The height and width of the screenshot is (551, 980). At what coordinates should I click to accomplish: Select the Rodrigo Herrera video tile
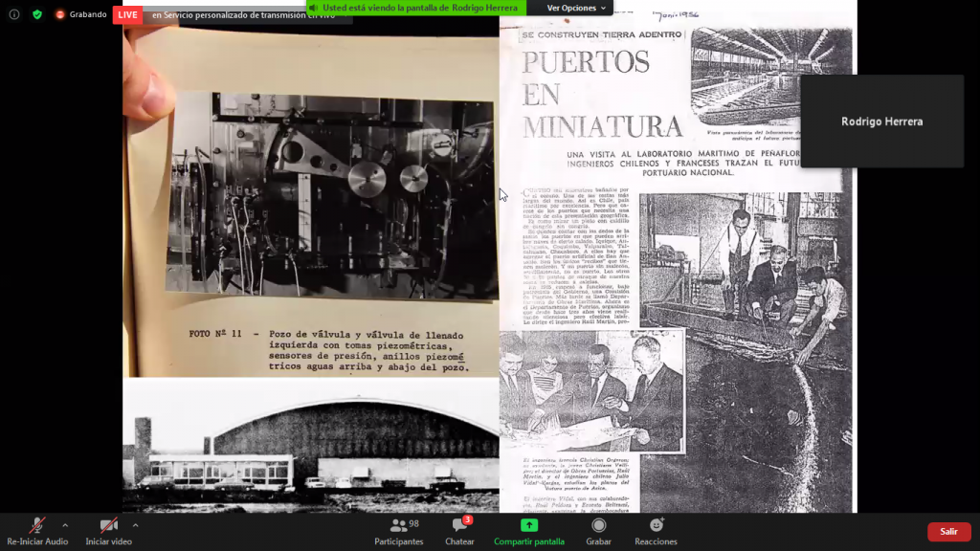point(881,121)
